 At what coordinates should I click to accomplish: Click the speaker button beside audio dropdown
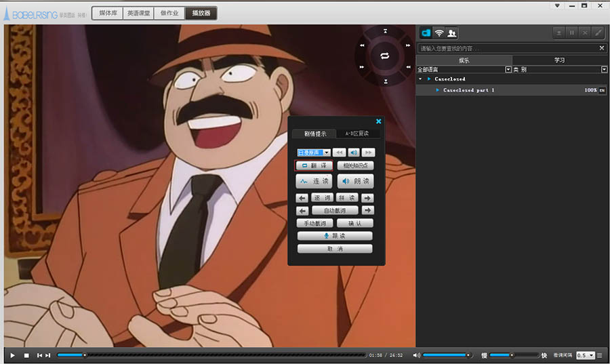point(354,153)
